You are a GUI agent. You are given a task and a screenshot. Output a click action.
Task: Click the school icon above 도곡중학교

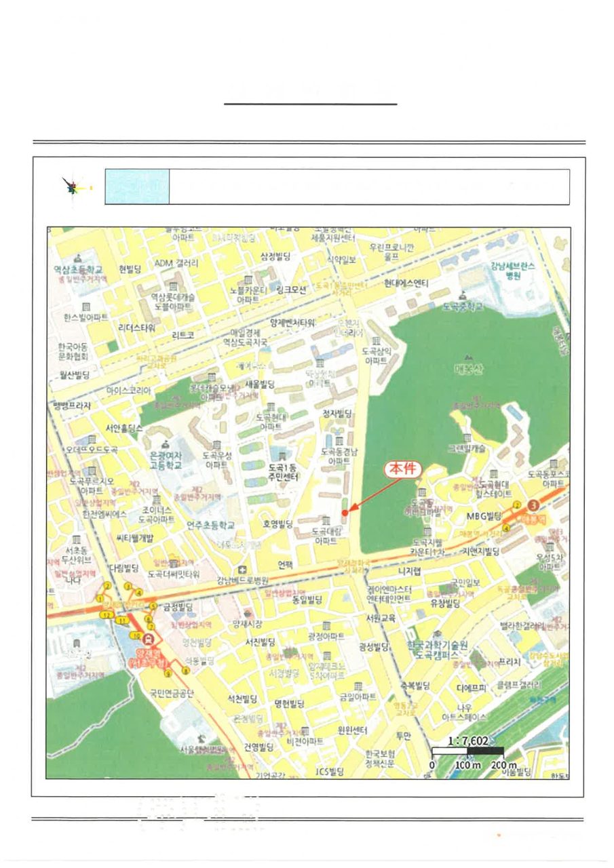pos(462,296)
